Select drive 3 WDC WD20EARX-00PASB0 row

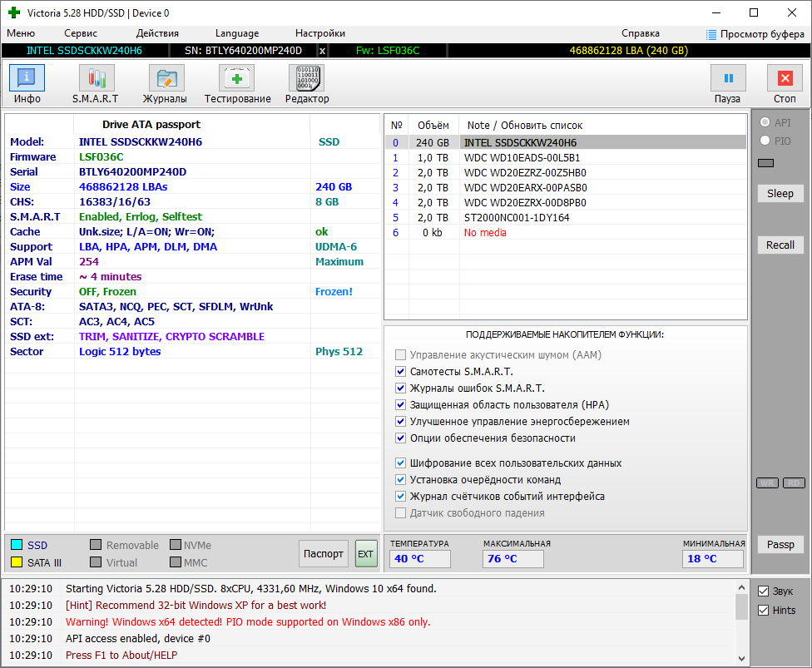point(566,187)
